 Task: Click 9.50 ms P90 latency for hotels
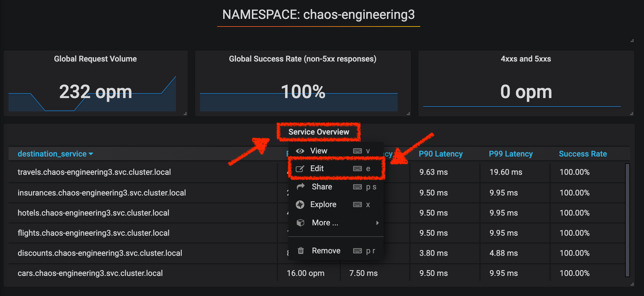coord(434,213)
